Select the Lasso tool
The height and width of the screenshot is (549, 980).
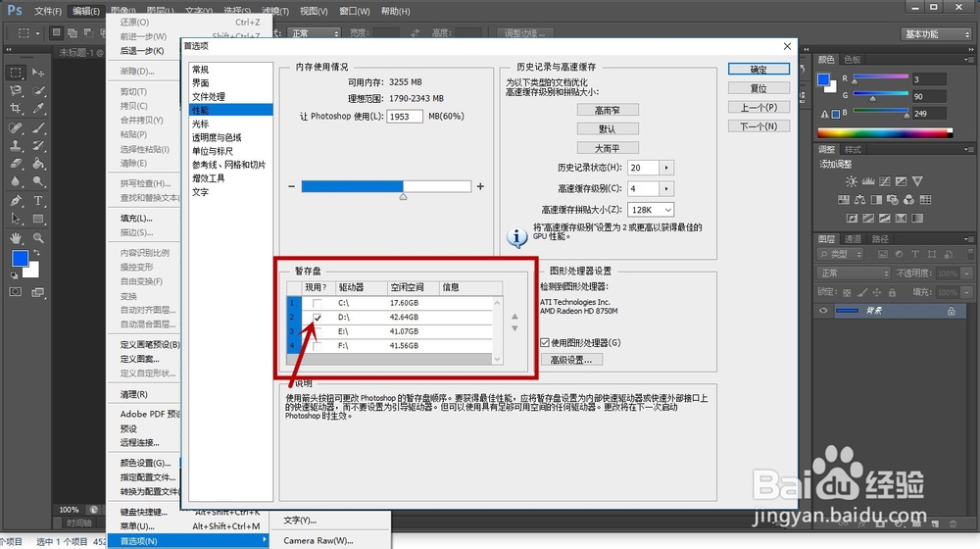(x=17, y=90)
